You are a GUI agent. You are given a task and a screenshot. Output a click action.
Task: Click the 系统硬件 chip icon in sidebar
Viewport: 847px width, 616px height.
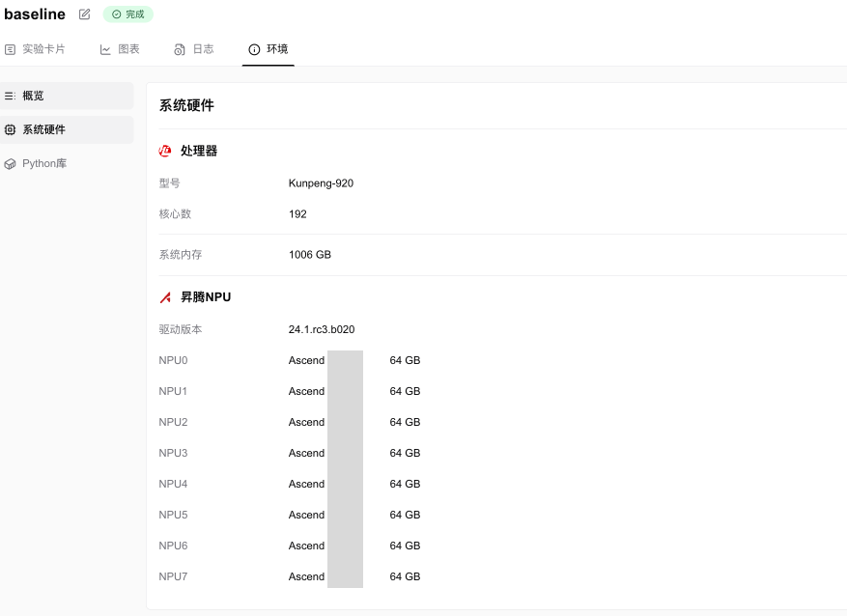(12, 129)
